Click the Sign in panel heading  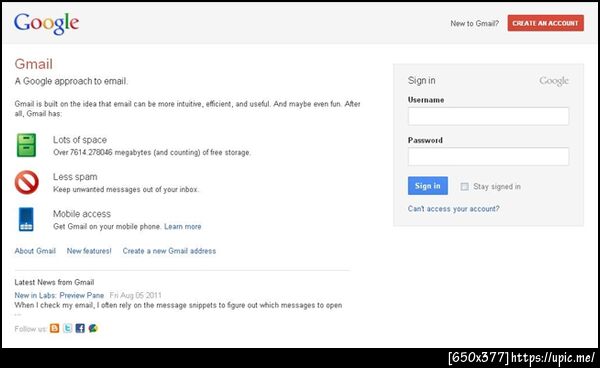point(421,81)
